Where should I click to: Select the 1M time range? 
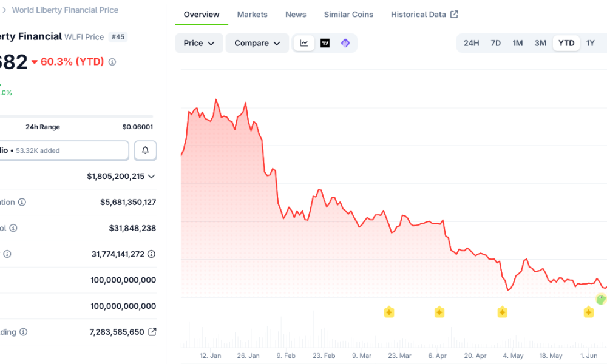point(518,43)
